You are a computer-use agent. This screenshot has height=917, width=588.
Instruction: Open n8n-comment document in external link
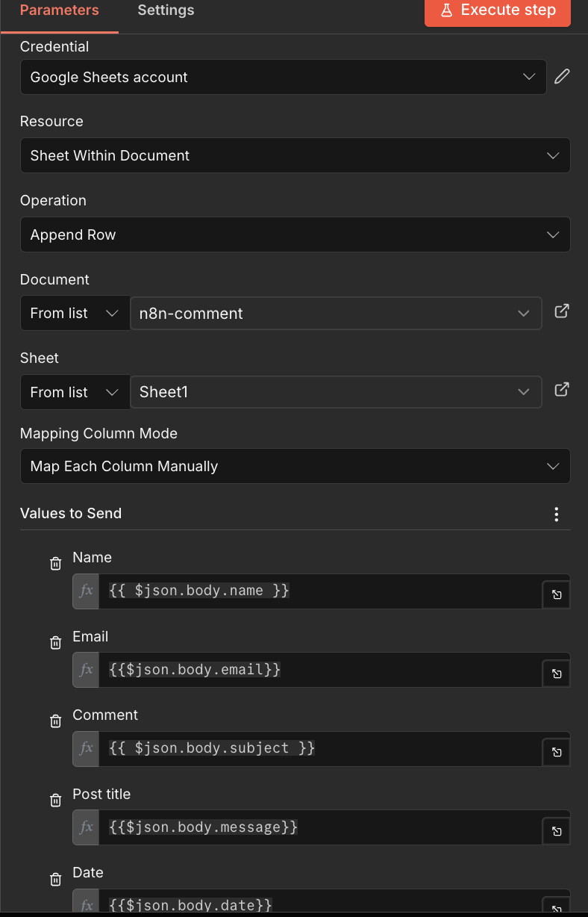tap(562, 311)
